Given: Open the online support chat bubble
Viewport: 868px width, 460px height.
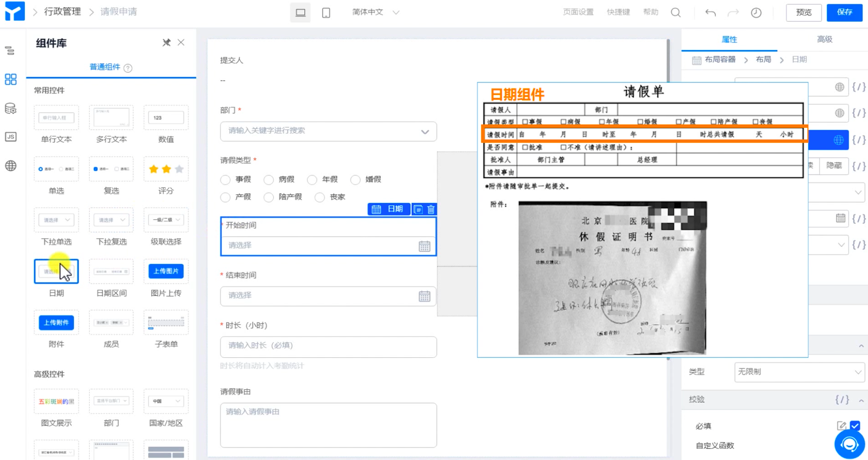Looking at the screenshot, I should click(x=849, y=444).
